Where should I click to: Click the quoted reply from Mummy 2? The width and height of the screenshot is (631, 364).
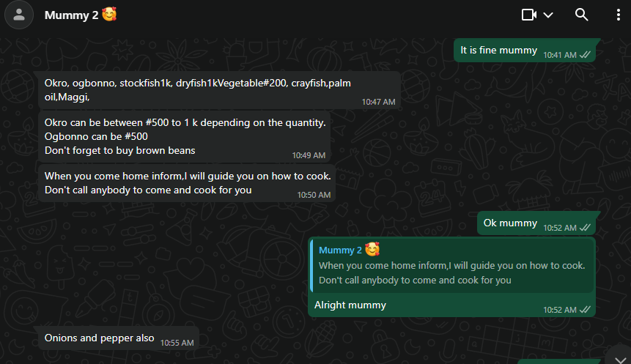click(453, 265)
